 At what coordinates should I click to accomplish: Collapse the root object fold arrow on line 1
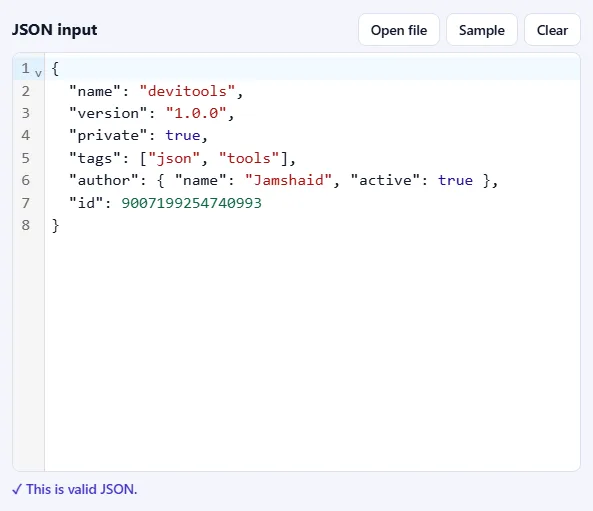click(x=38, y=73)
